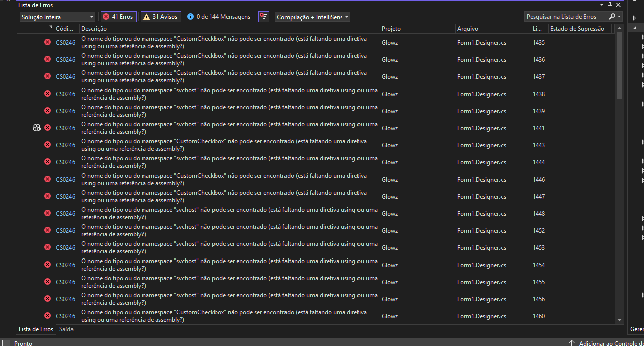Click the red error icon for line 1446
The image size is (644, 346).
[x=48, y=179]
